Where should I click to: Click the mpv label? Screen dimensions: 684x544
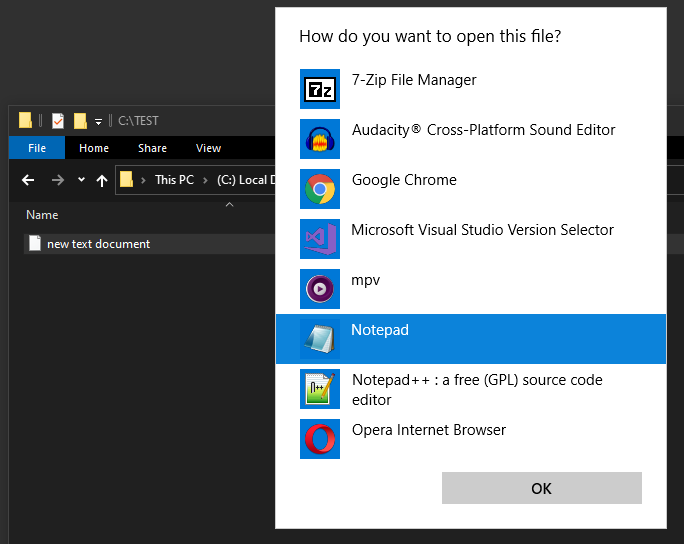tap(366, 281)
